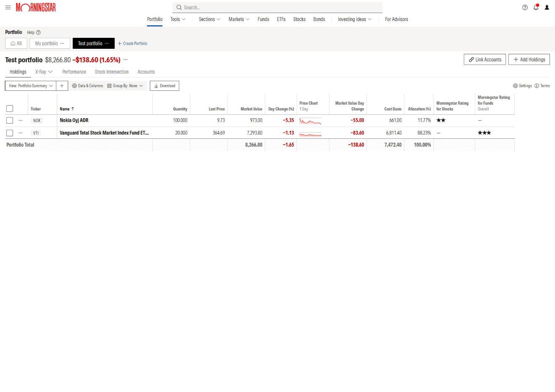555x392 pixels.
Task: Click the Create Portfolio link
Action: [133, 43]
